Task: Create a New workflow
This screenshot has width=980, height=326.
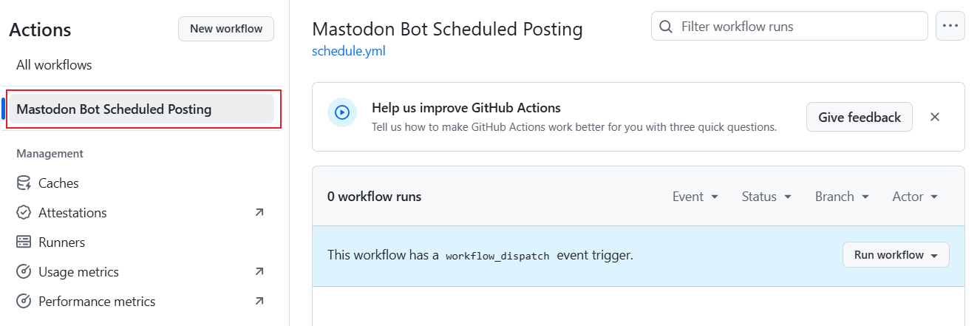Action: (x=226, y=29)
